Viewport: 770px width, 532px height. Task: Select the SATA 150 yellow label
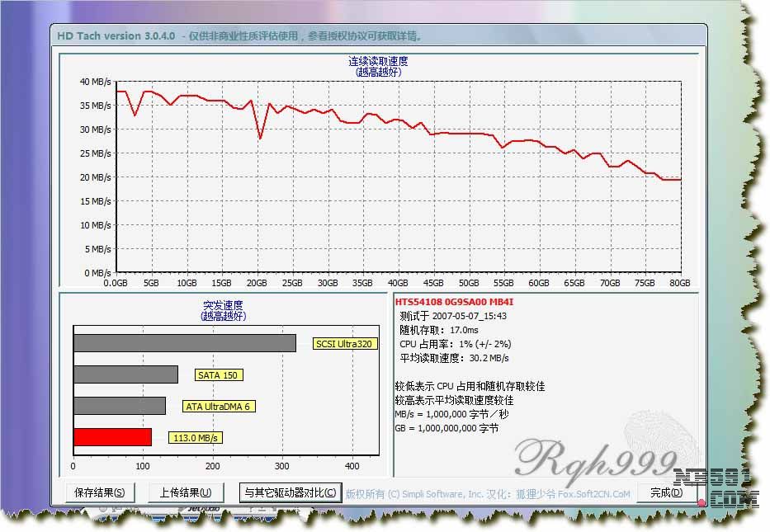click(219, 375)
